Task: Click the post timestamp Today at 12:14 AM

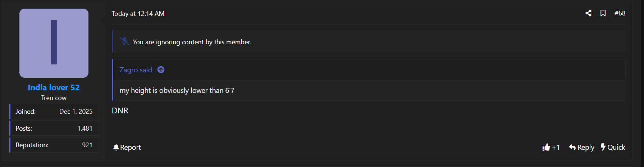Action: tap(138, 14)
